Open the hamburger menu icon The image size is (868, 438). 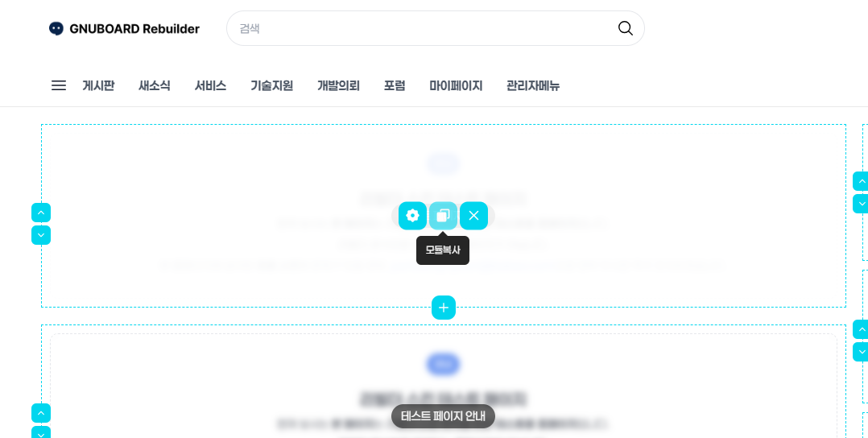click(59, 85)
